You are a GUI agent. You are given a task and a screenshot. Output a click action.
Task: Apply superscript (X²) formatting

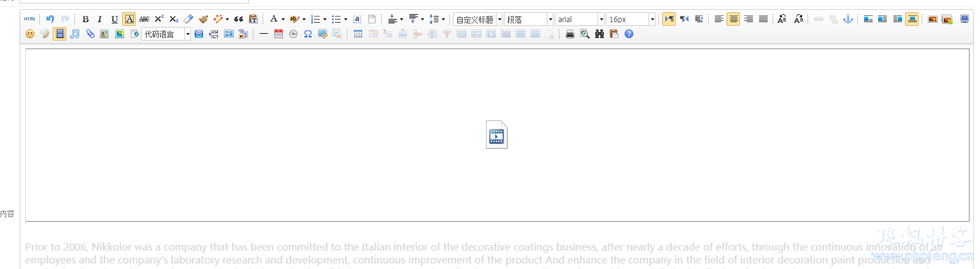[159, 19]
